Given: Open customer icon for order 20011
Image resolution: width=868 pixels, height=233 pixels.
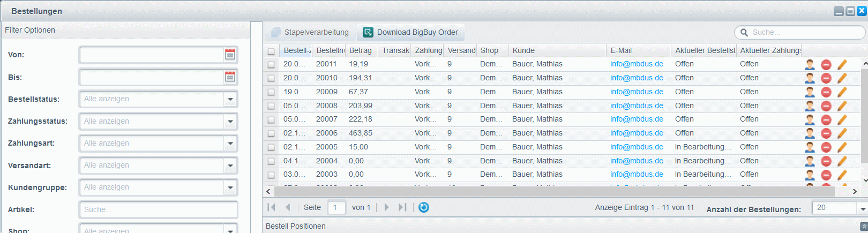Looking at the screenshot, I should [x=810, y=65].
